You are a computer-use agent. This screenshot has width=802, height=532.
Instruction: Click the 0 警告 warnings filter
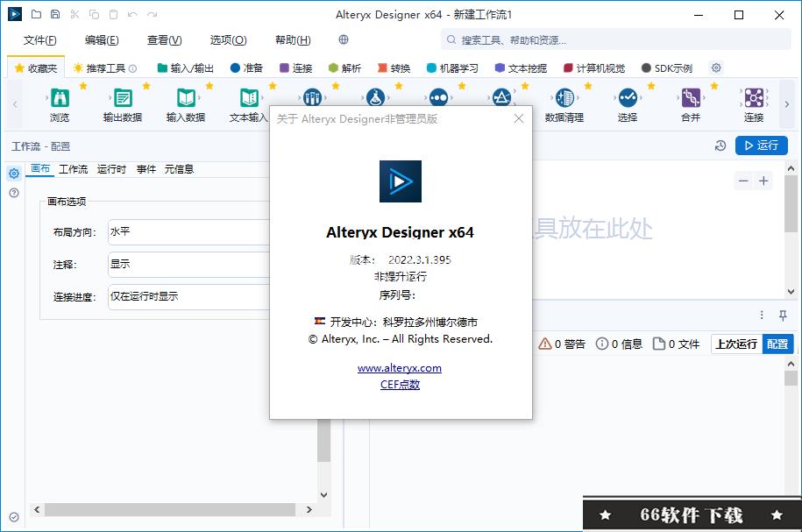tap(562, 344)
